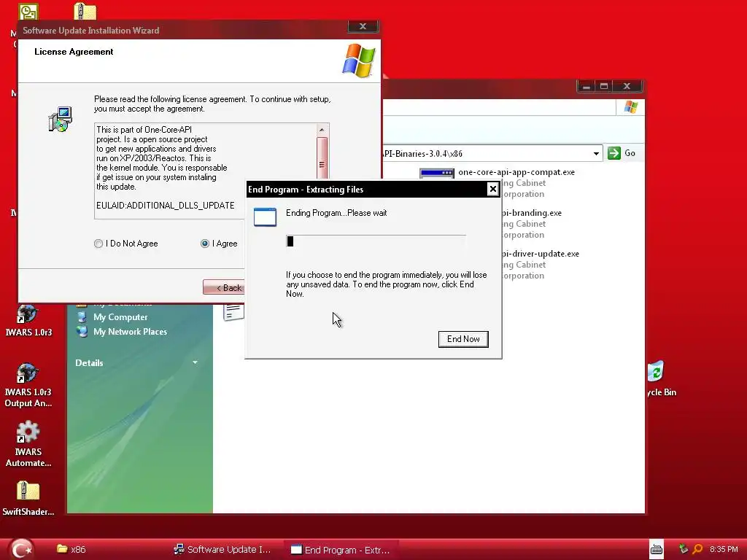The height and width of the screenshot is (560, 747).
Task: Click the green desktop icon at top left
Action: (28, 12)
